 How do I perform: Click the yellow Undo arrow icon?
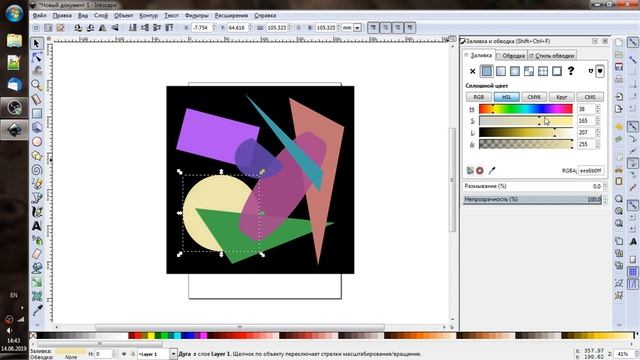point(619,127)
